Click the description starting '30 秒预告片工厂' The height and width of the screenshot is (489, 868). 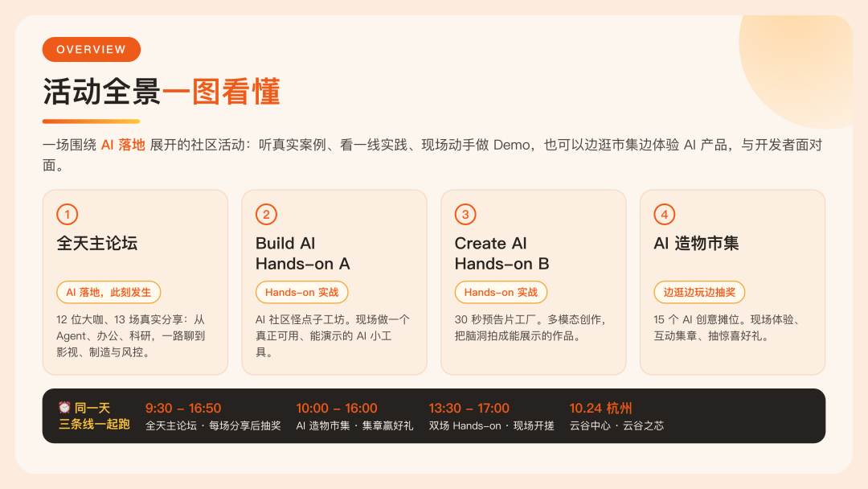pyautogui.click(x=531, y=328)
